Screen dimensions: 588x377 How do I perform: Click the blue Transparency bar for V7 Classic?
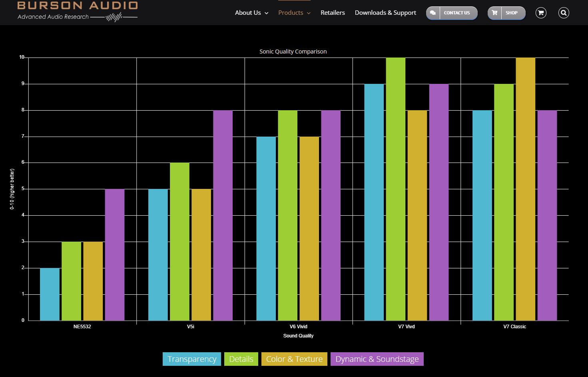(x=482, y=215)
